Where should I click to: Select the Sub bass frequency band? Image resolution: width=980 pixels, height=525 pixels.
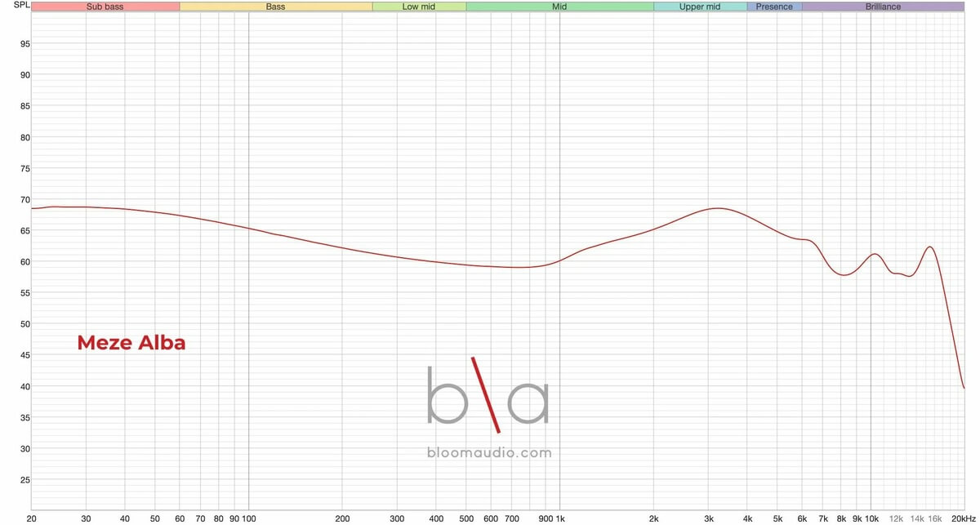pos(105,7)
